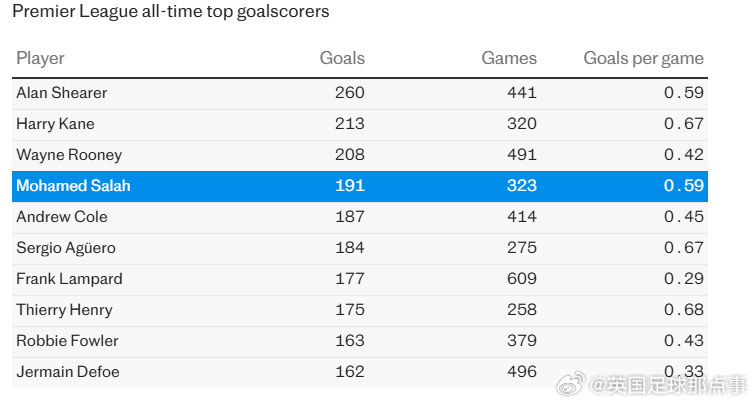
Task: Select the Goals per game header
Action: coord(643,59)
